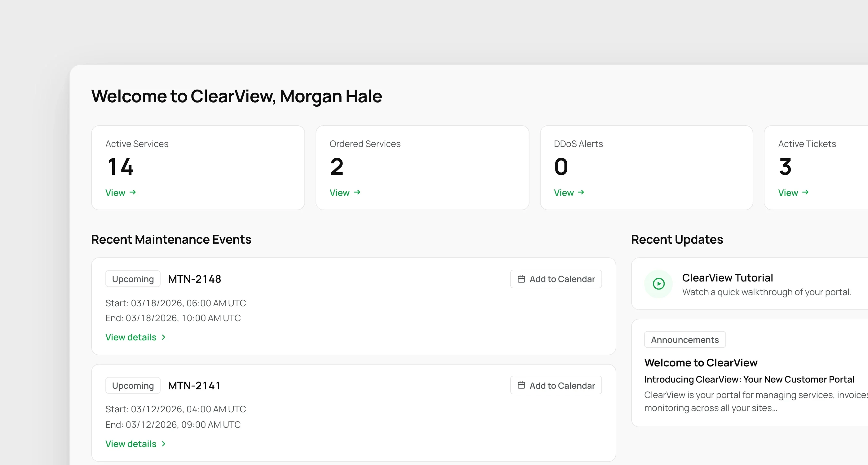This screenshot has height=465, width=868.
Task: Click the Active Tickets count 3
Action: coord(785,166)
